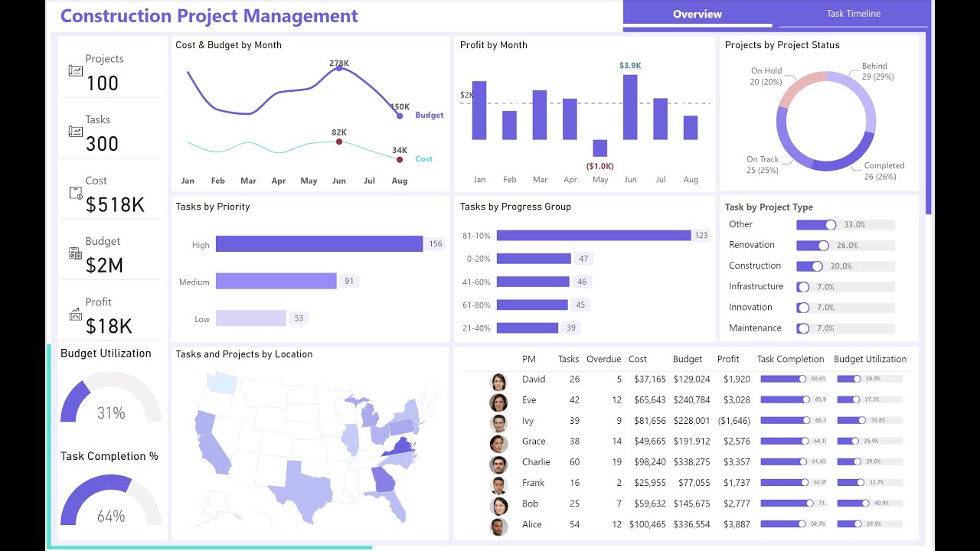Image resolution: width=980 pixels, height=551 pixels.
Task: Click the Profit card icon
Action: pos(75,314)
